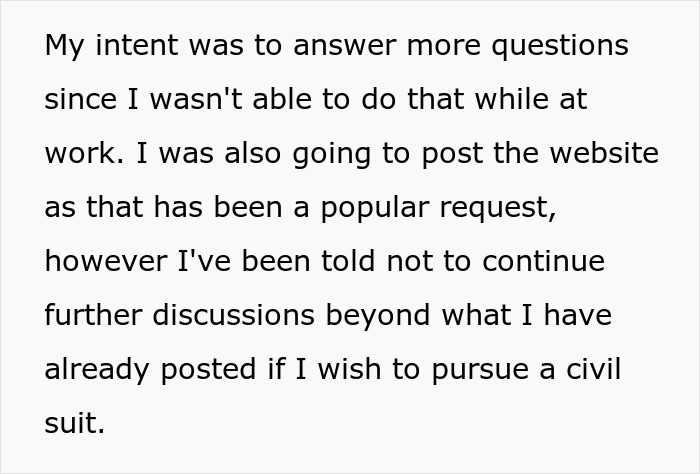Click the word "continue"
This screenshot has width=700, height=474.
[x=543, y=261]
